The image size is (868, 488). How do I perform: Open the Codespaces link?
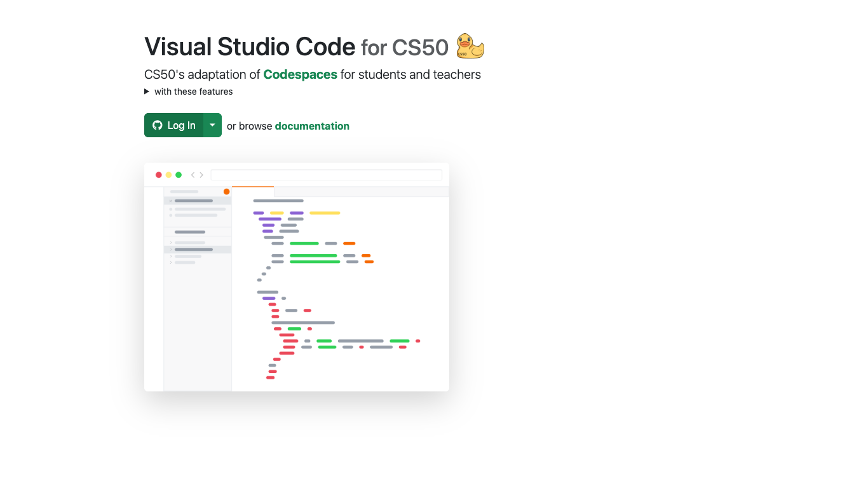click(300, 74)
